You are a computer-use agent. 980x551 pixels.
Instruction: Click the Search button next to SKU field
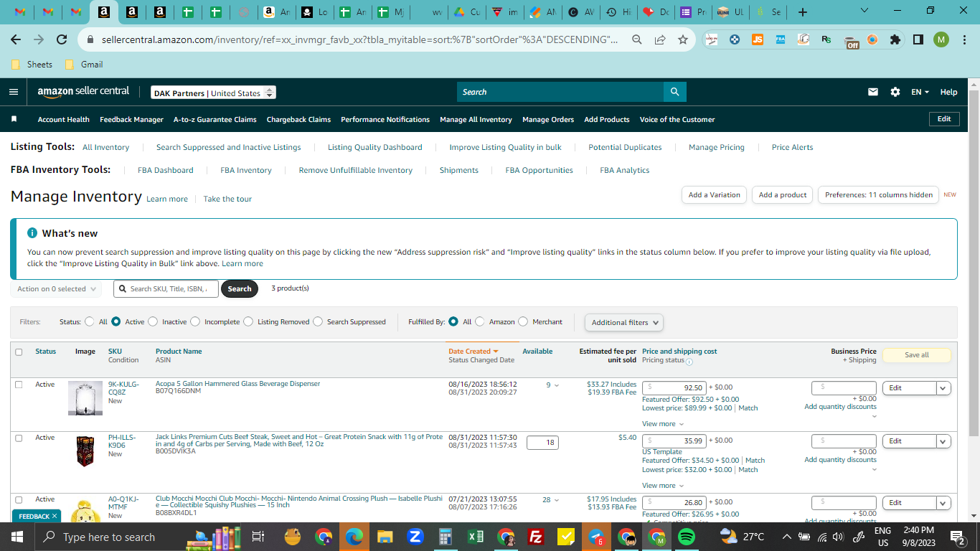click(x=240, y=289)
